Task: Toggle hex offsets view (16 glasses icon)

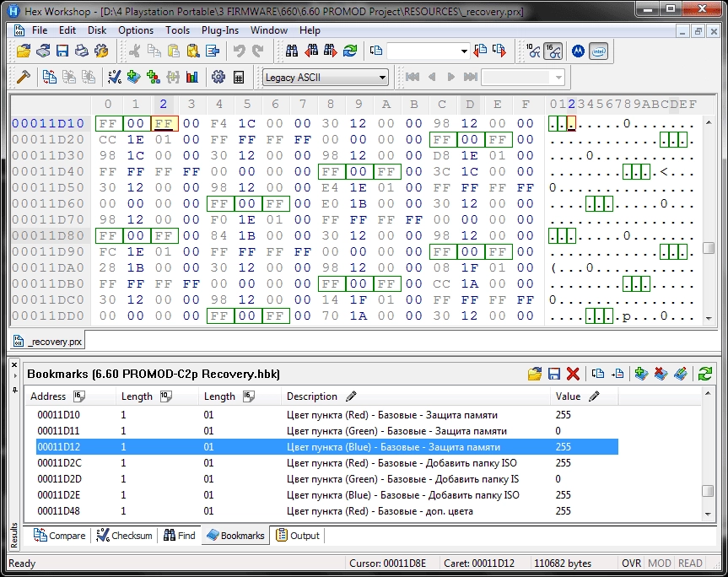Action: click(553, 51)
